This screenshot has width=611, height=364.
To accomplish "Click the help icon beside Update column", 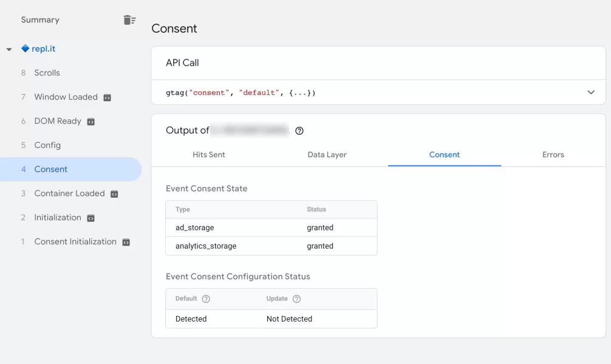I will coord(296,299).
